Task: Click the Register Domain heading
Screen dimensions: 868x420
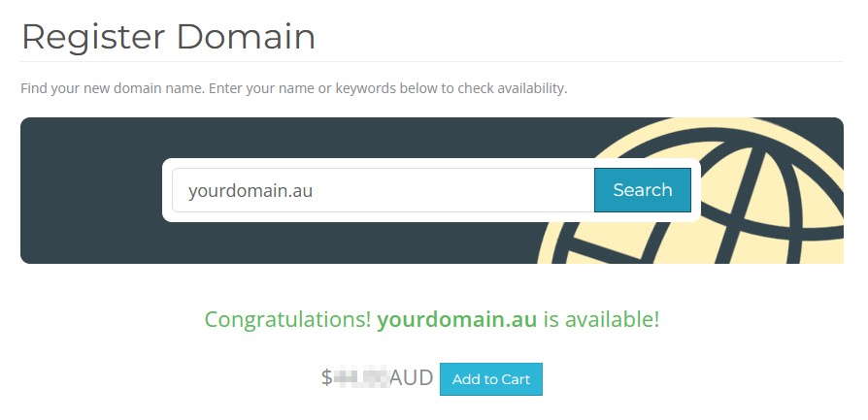Action: (168, 37)
